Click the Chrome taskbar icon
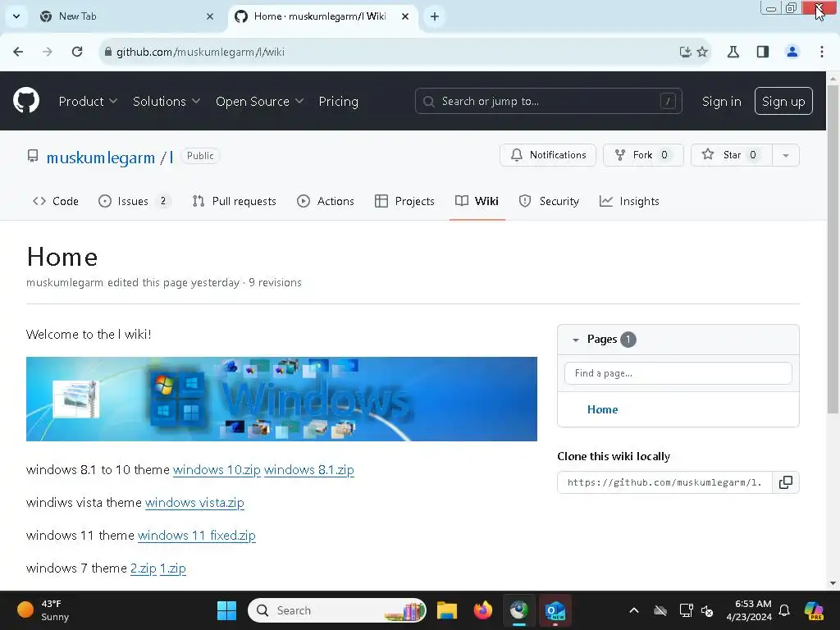The width and height of the screenshot is (840, 630). (x=519, y=610)
